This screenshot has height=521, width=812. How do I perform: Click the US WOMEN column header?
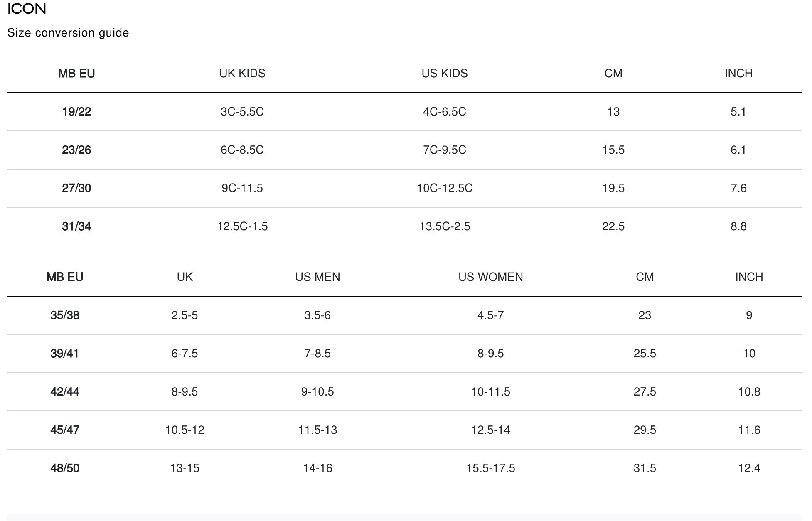click(x=490, y=277)
